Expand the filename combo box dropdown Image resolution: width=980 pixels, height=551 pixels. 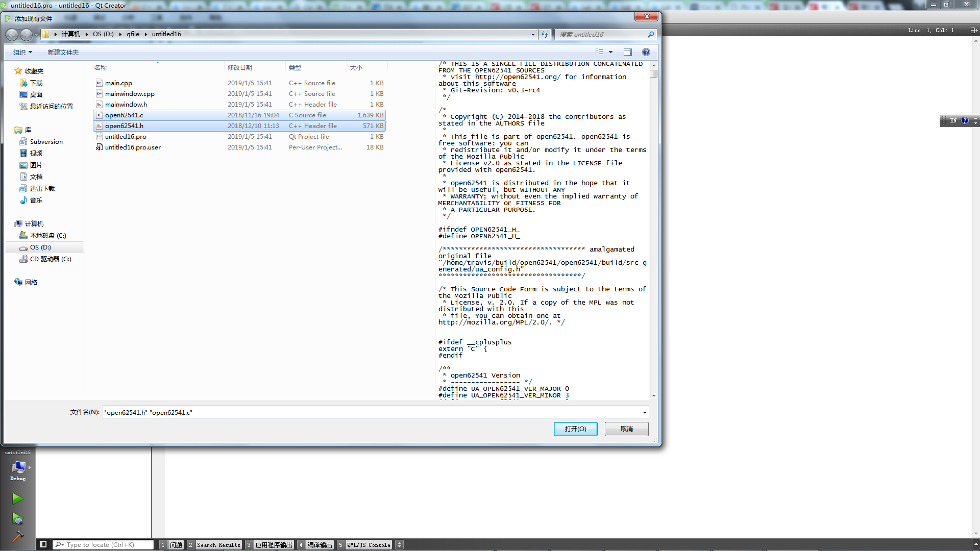click(644, 412)
